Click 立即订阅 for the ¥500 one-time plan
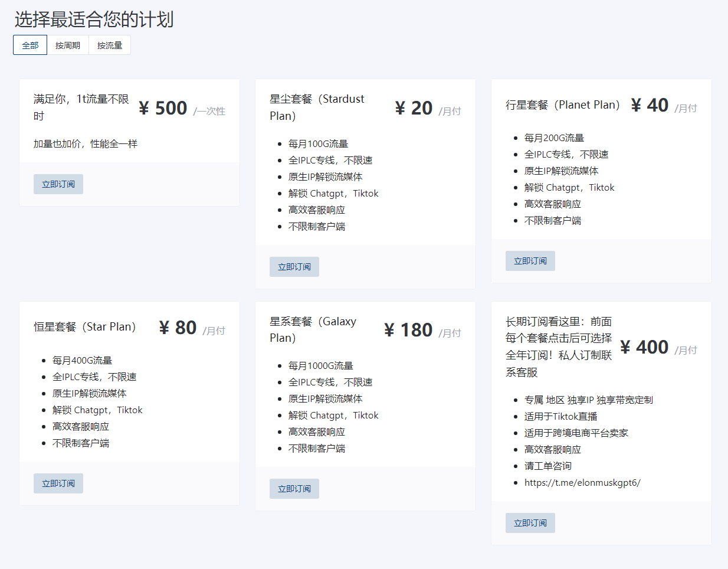 58,184
